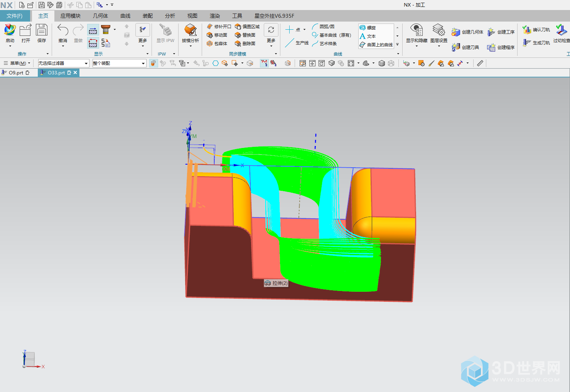The height and width of the screenshot is (392, 570).
Task: Choose the 删除面 (Delete Face) tool
Action: pyautogui.click(x=245, y=44)
